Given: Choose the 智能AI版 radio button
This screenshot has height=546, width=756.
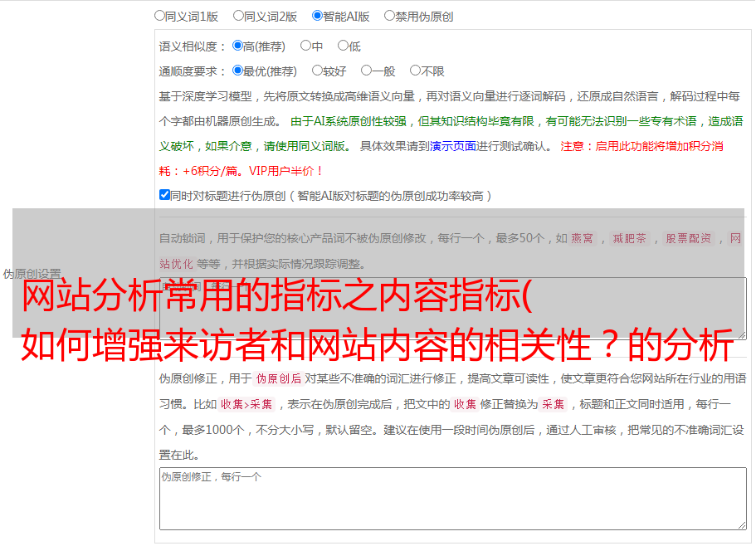Looking at the screenshot, I should (x=317, y=16).
